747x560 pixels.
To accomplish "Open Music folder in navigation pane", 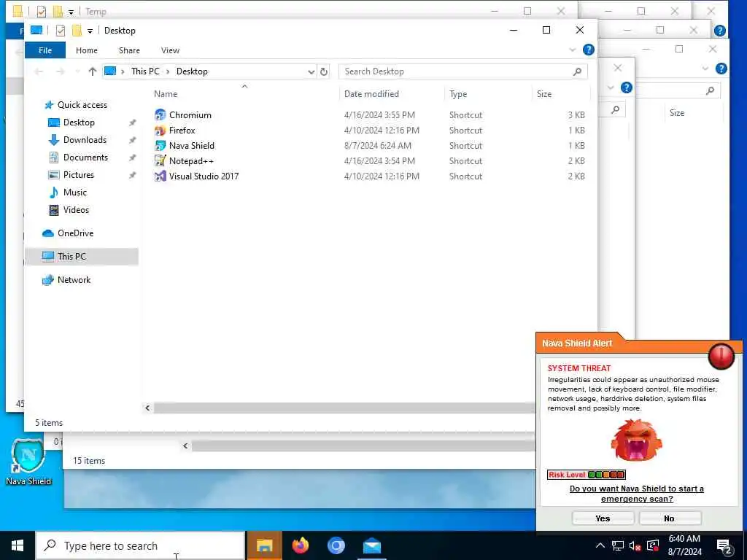I will point(75,192).
